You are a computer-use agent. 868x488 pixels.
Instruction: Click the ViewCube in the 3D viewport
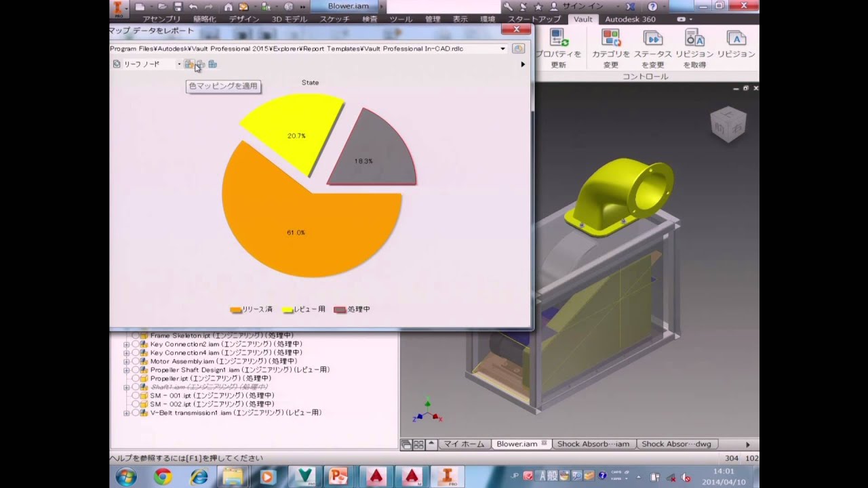pyautogui.click(x=728, y=125)
